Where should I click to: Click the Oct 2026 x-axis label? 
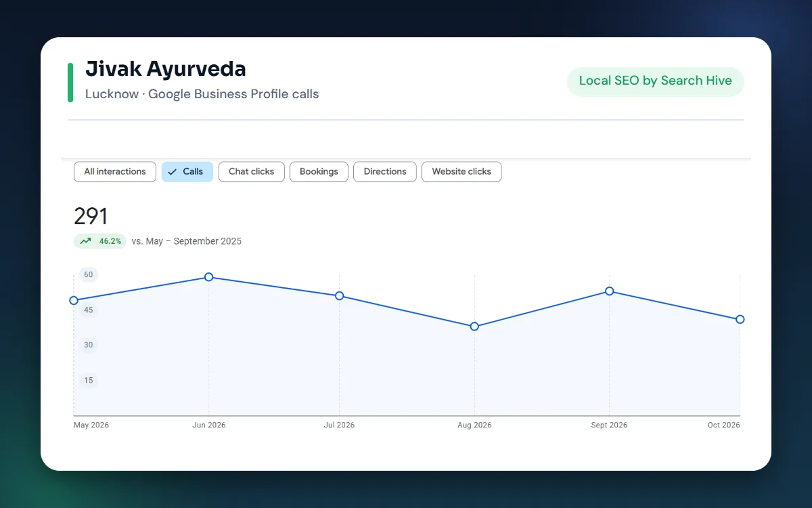click(724, 425)
